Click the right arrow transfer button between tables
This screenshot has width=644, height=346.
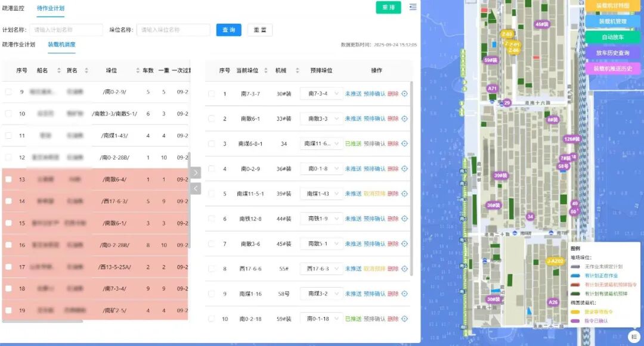coord(196,173)
